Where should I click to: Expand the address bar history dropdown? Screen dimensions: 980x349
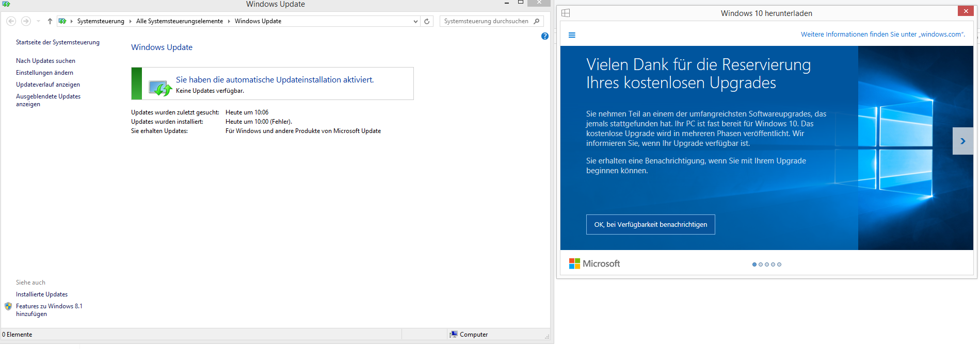tap(415, 21)
